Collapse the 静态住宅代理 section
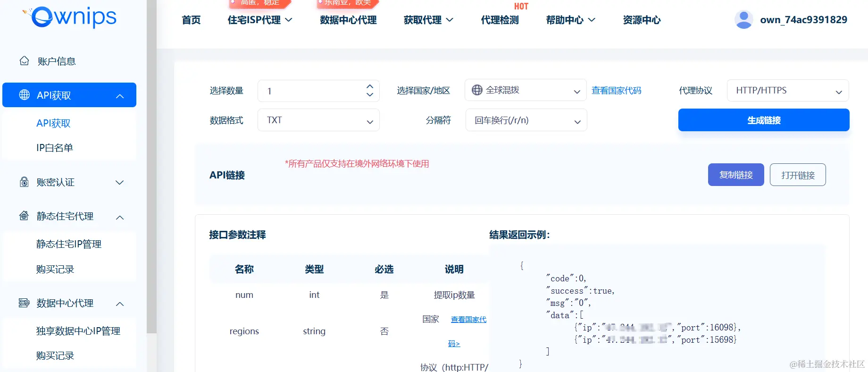 click(120, 217)
